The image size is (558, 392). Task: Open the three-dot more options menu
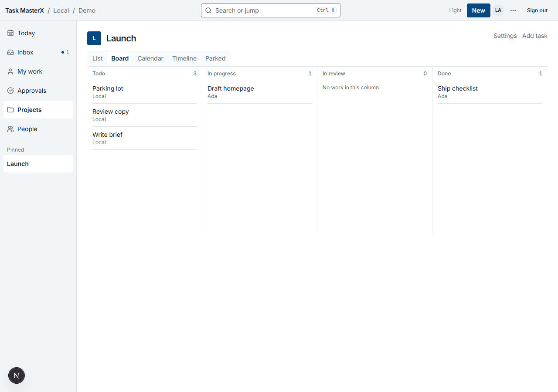[x=513, y=10]
